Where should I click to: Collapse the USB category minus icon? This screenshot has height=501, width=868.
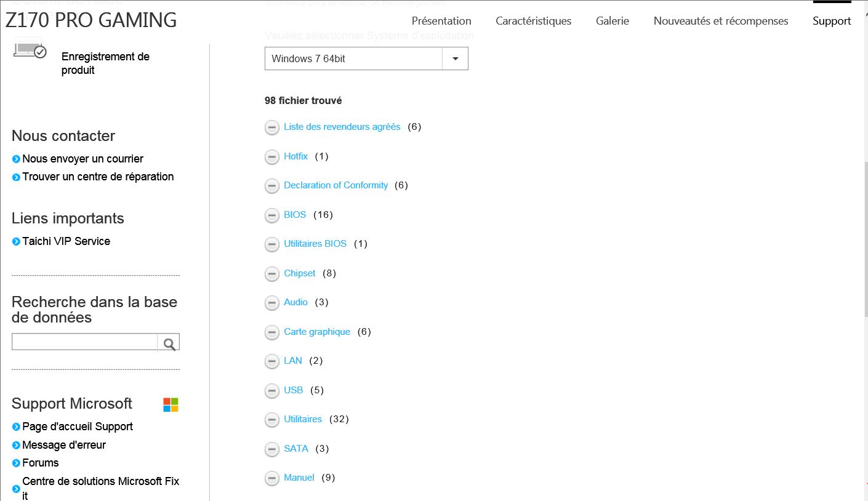pos(272,391)
